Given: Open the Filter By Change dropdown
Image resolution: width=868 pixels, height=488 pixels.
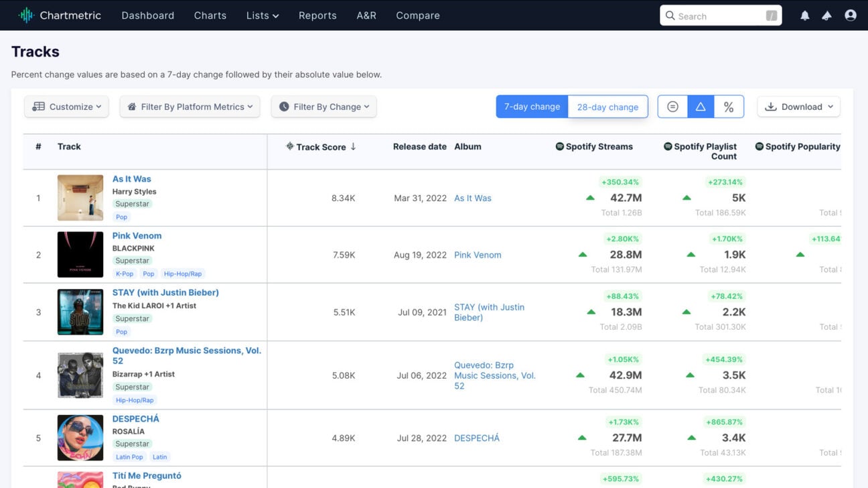Looking at the screenshot, I should click(x=323, y=106).
